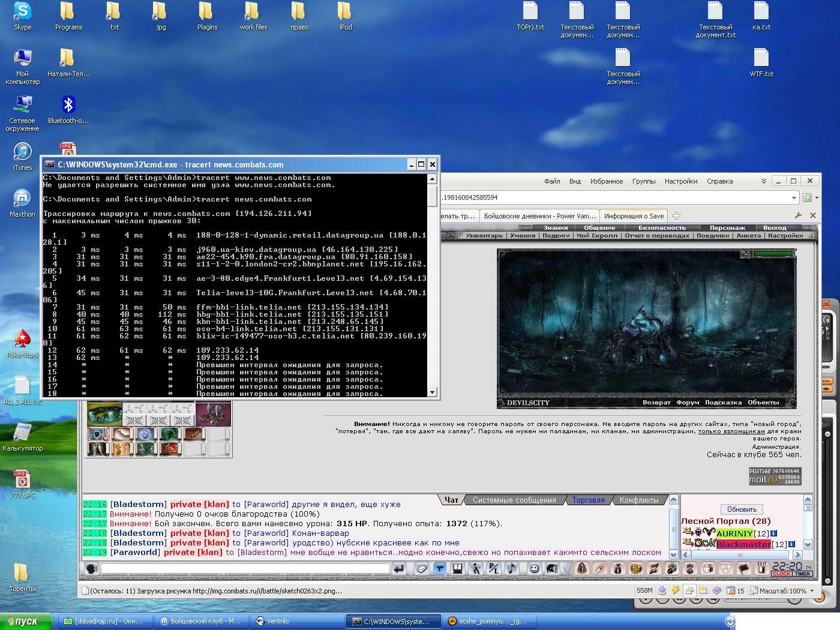This screenshot has width=840, height=630.
Task: Toggle the chat sound speaker icon
Action: tap(511, 569)
